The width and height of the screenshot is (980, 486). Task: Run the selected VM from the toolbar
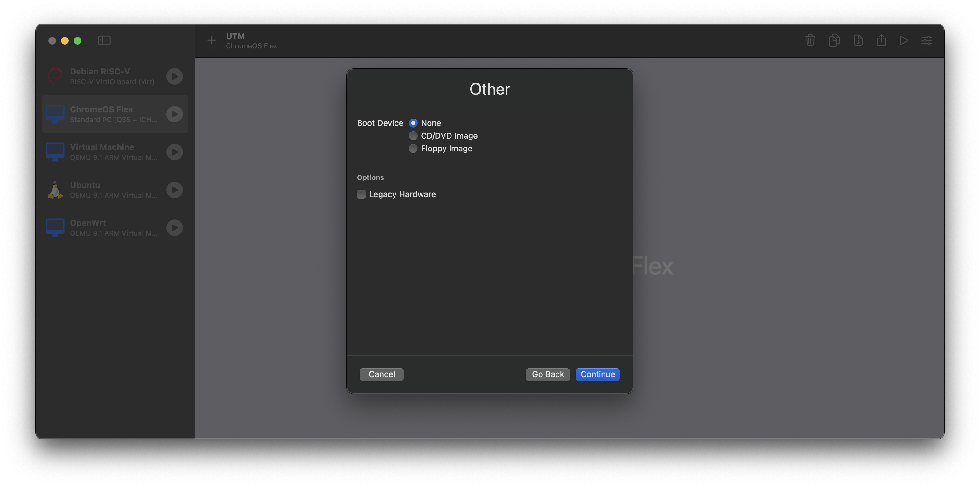click(x=905, y=40)
